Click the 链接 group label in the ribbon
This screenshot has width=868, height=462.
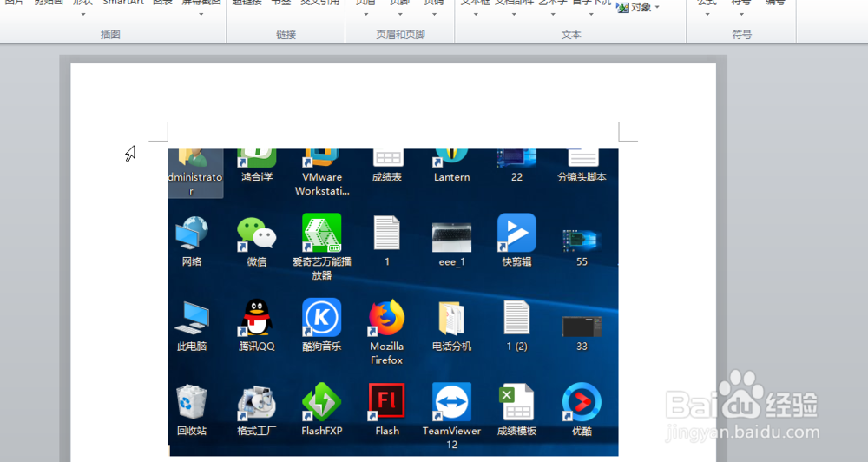coord(286,35)
